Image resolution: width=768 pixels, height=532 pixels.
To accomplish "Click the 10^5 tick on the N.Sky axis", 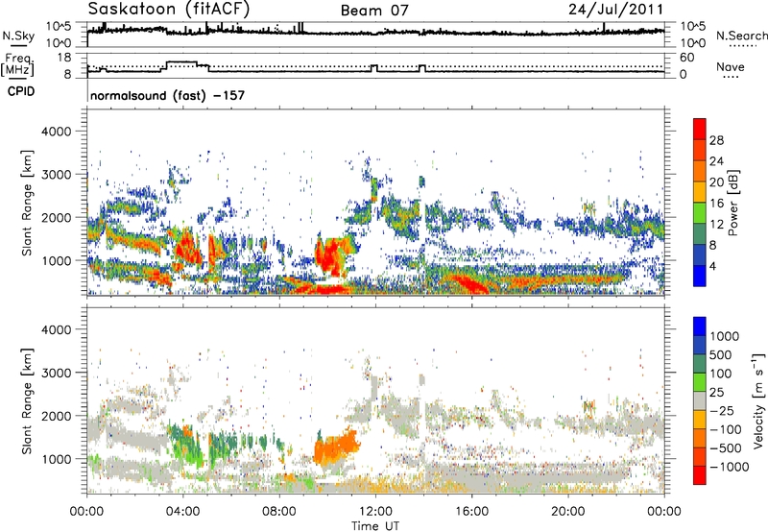I will (59, 26).
